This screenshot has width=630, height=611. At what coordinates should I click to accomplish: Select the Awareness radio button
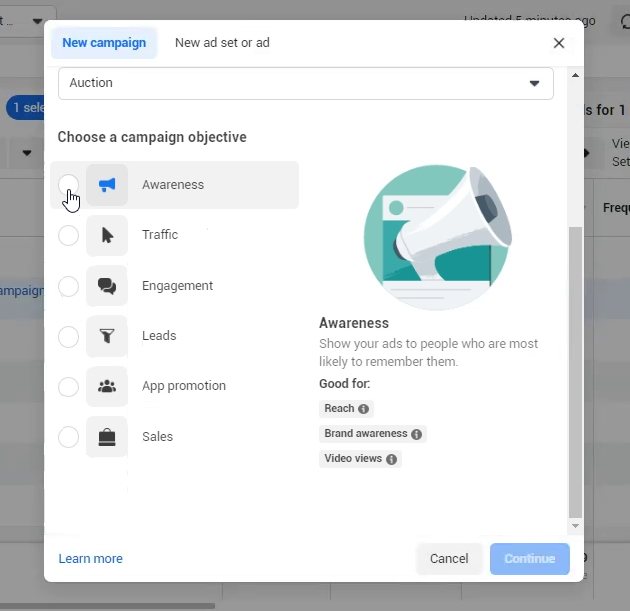[x=68, y=185]
